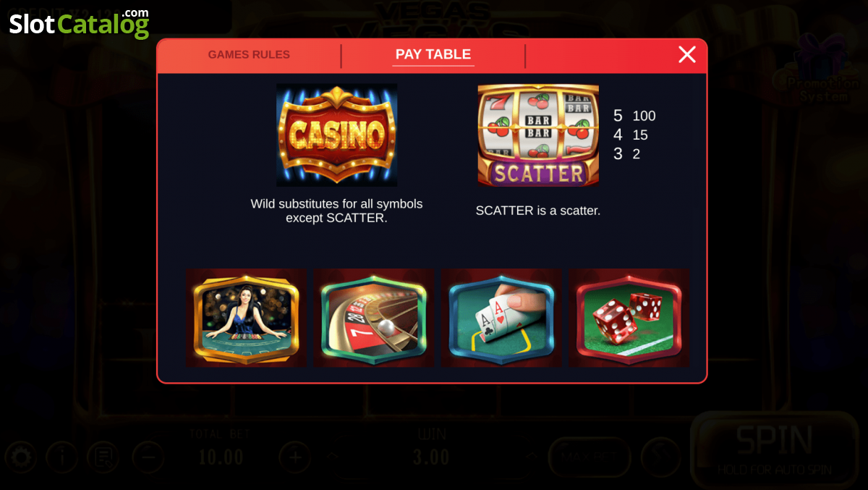Click the Max Bet button
The height and width of the screenshot is (490, 868).
click(x=589, y=457)
